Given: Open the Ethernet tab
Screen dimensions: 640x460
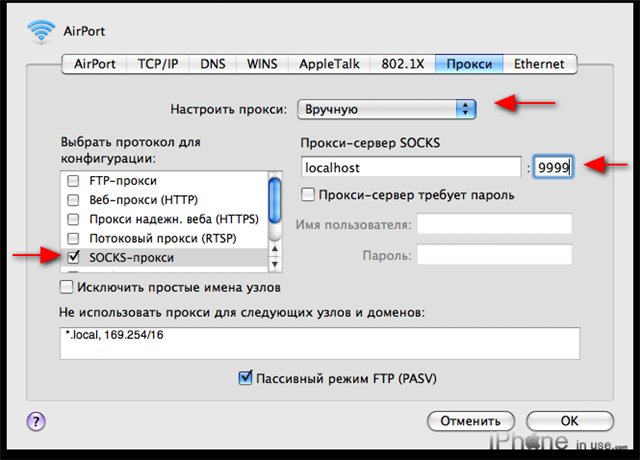Looking at the screenshot, I should point(539,64).
